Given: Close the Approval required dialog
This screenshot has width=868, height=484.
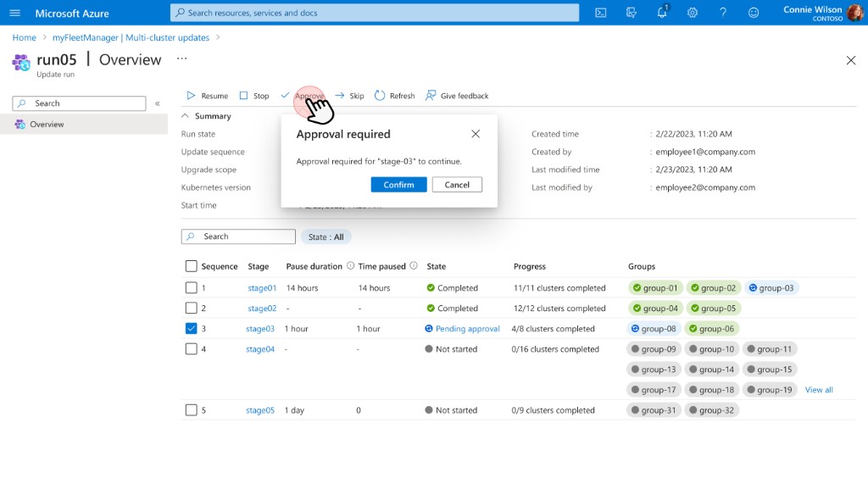Looking at the screenshot, I should [x=476, y=134].
